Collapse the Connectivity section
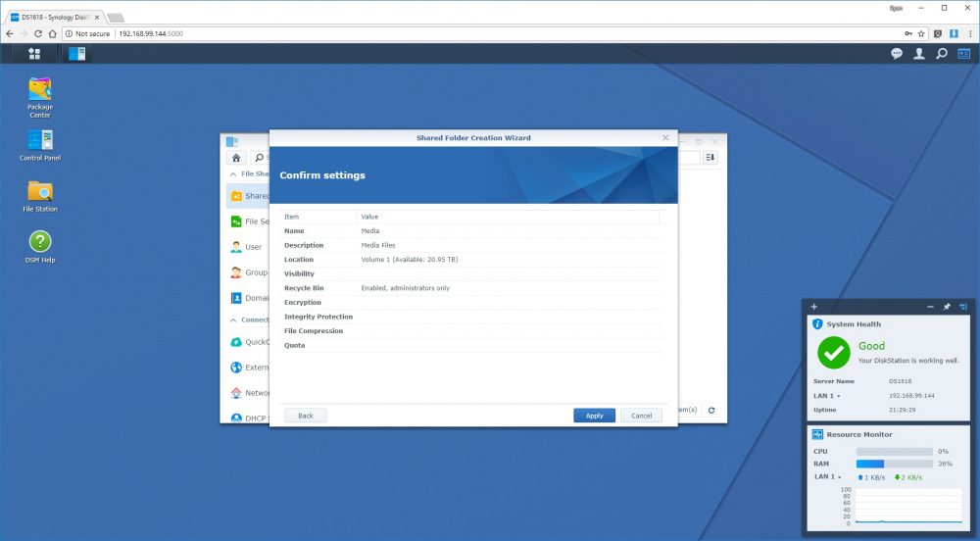Viewport: 980px width, 541px height. (x=233, y=320)
